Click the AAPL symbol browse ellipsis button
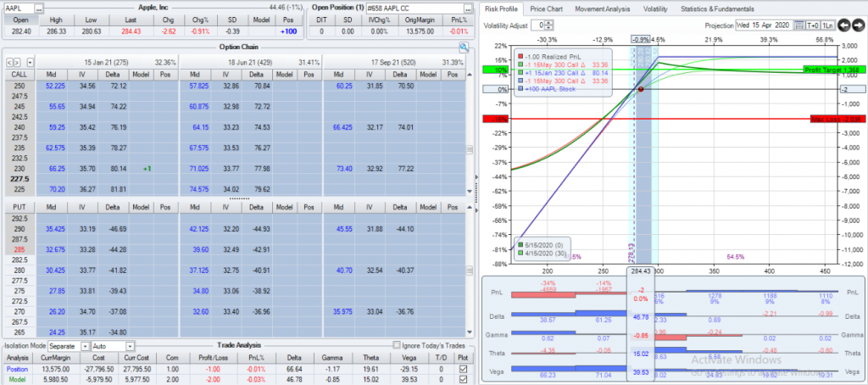868x385 pixels. pyautogui.click(x=39, y=8)
